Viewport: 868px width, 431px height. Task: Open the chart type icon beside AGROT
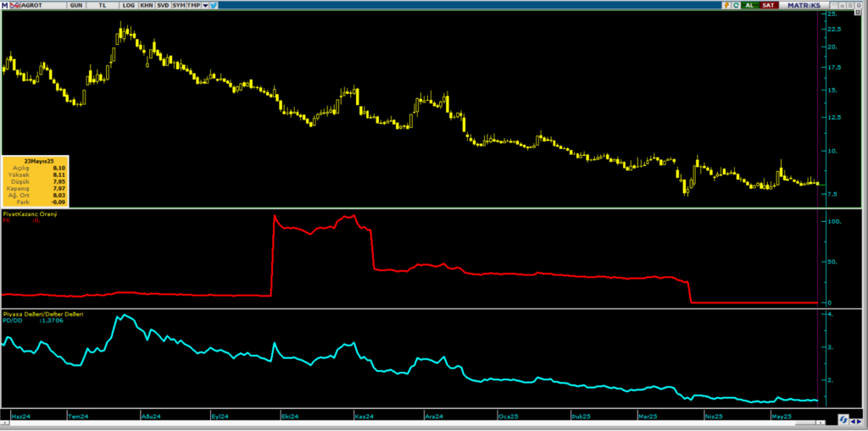(15, 5)
